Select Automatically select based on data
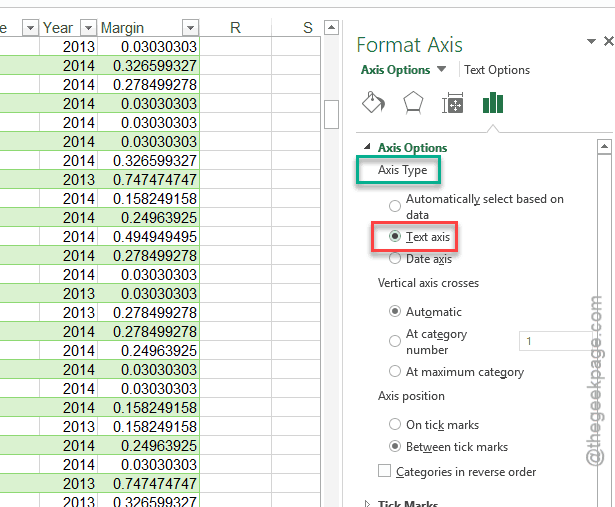 (x=395, y=206)
